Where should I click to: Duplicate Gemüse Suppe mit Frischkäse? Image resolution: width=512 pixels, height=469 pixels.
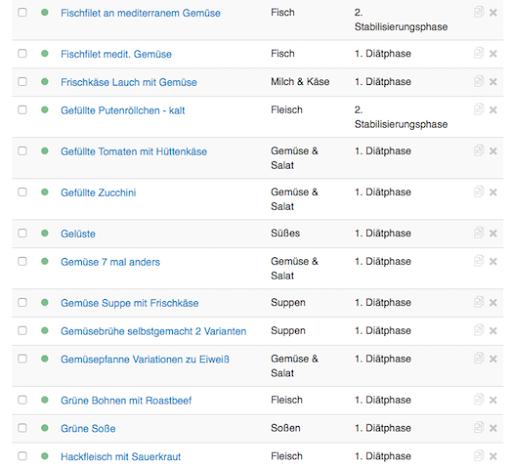pyautogui.click(x=479, y=302)
